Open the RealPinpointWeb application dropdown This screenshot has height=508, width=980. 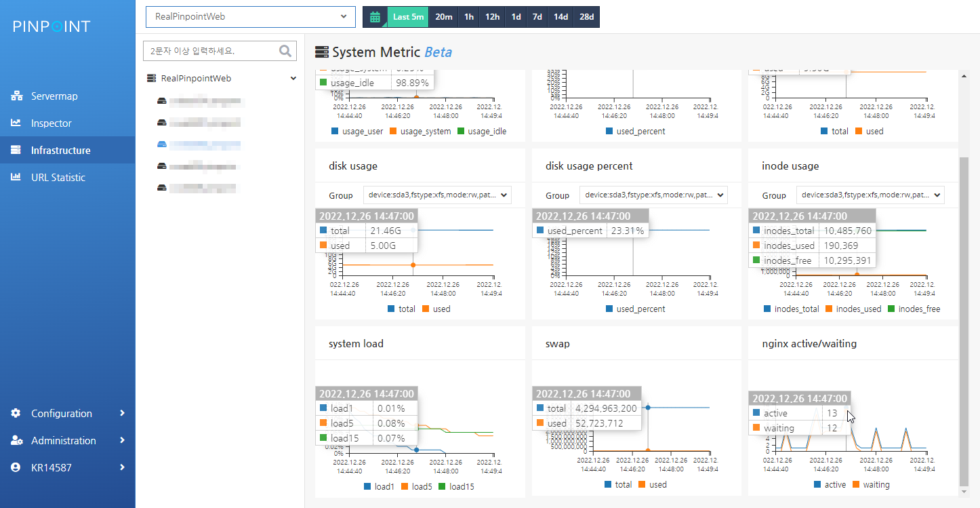251,17
